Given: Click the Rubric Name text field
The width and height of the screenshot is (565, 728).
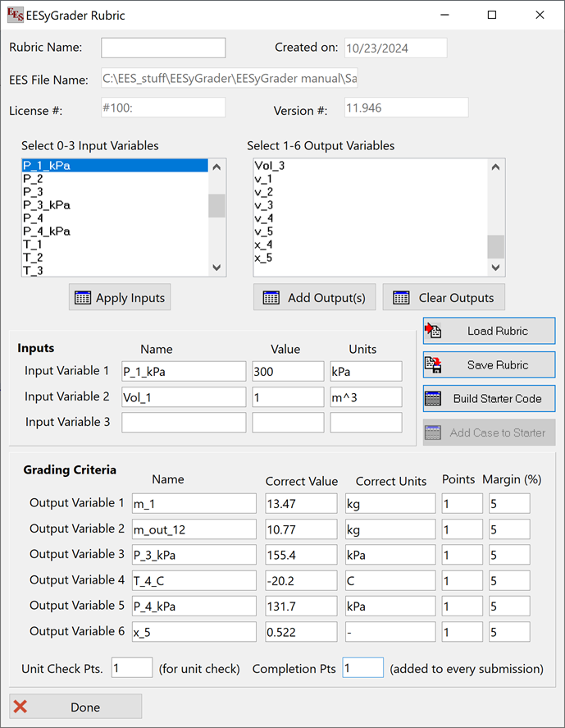Looking at the screenshot, I should 163,48.
